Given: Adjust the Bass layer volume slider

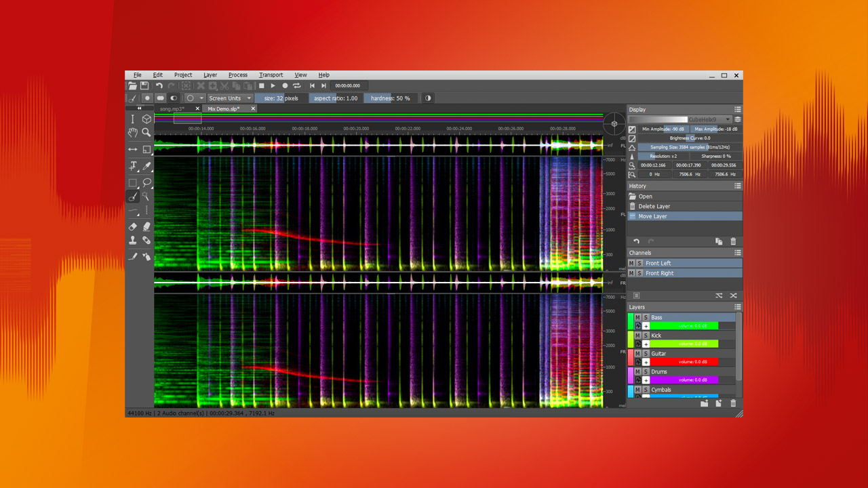Looking at the screenshot, I should click(x=684, y=325).
